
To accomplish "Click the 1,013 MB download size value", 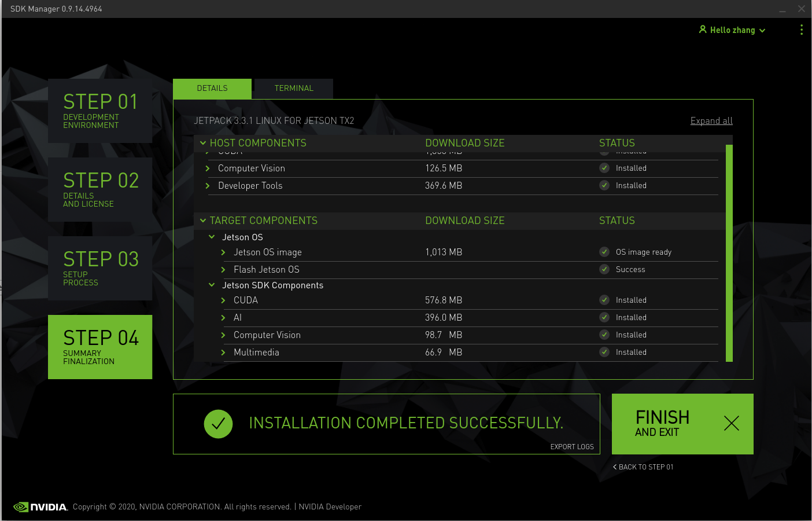I will [444, 252].
